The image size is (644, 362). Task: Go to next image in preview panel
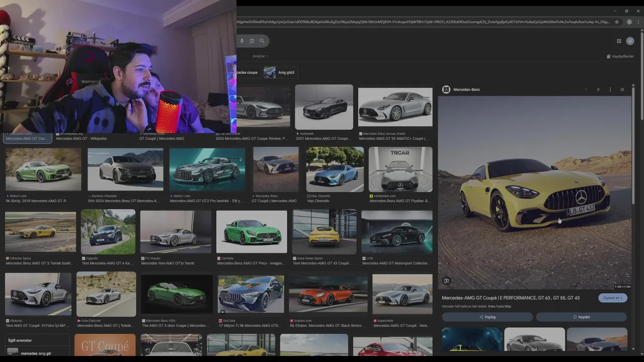598,89
